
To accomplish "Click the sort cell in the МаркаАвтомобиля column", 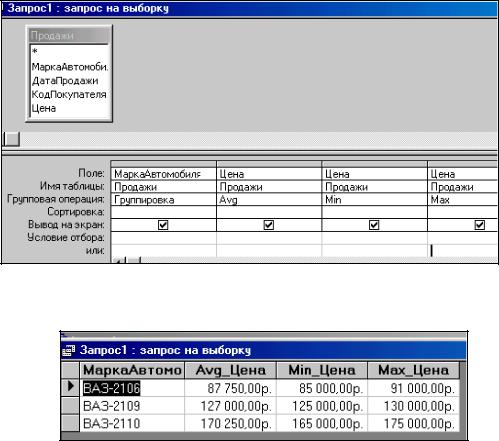I will 163,212.
